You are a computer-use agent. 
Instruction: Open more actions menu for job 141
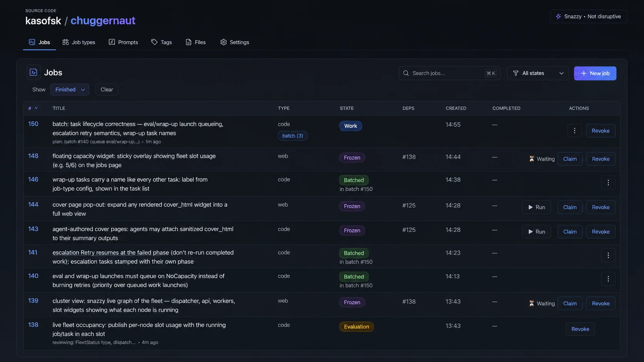coord(608,255)
